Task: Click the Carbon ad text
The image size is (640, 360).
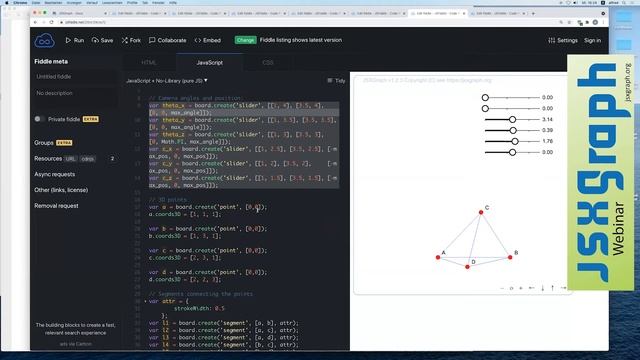Action: tap(76, 329)
